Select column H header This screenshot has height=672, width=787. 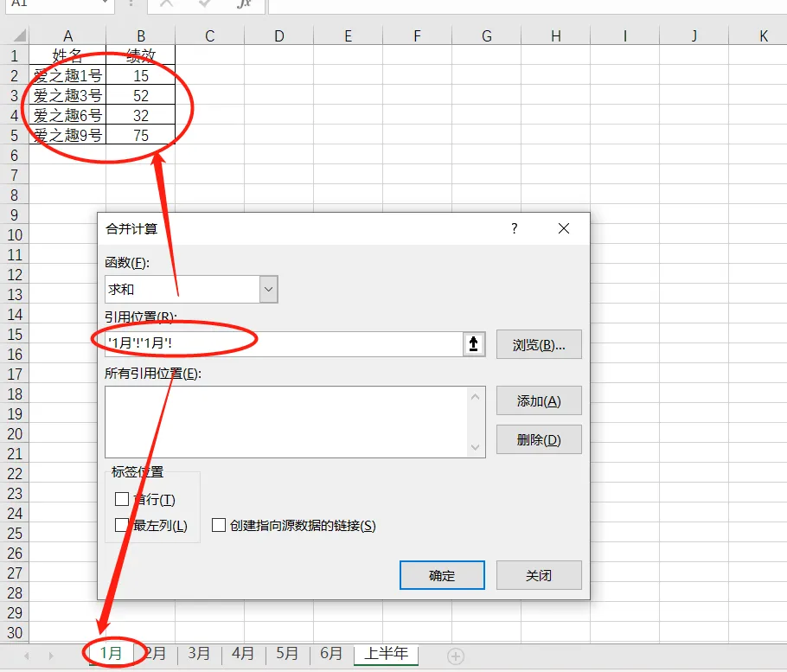555,35
